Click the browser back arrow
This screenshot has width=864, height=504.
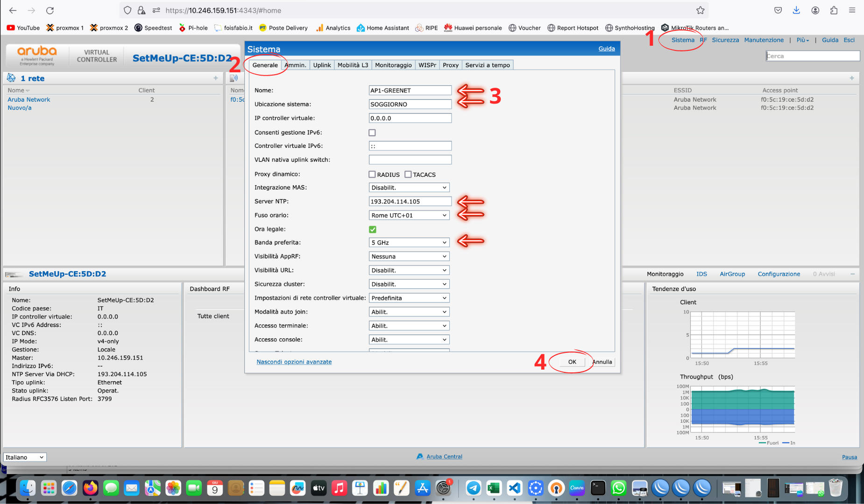coord(13,10)
